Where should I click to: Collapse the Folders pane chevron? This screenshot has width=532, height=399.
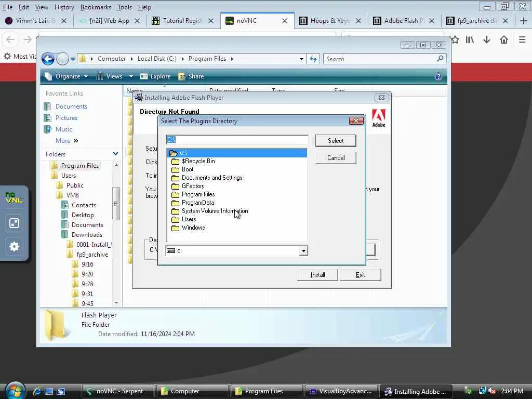[x=115, y=154]
